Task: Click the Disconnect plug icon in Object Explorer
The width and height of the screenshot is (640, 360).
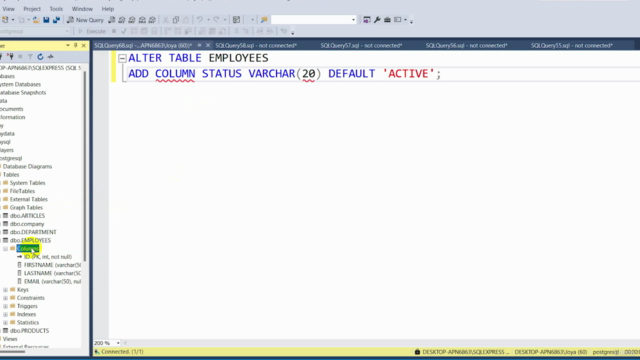Action: coord(11,57)
